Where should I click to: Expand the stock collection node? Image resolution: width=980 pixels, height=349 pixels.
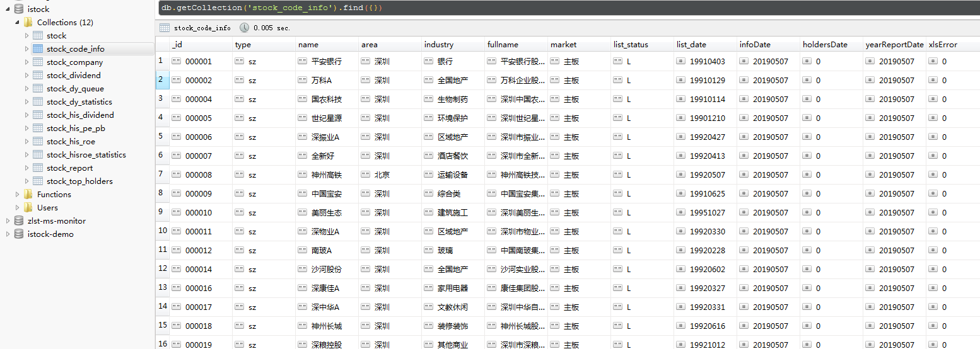27,35
